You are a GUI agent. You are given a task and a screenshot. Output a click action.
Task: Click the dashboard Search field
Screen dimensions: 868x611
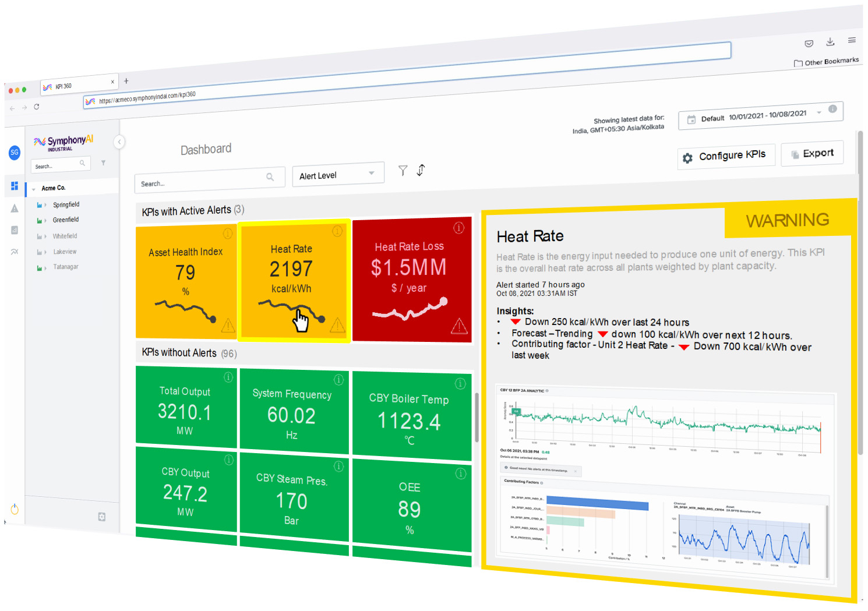pyautogui.click(x=210, y=180)
